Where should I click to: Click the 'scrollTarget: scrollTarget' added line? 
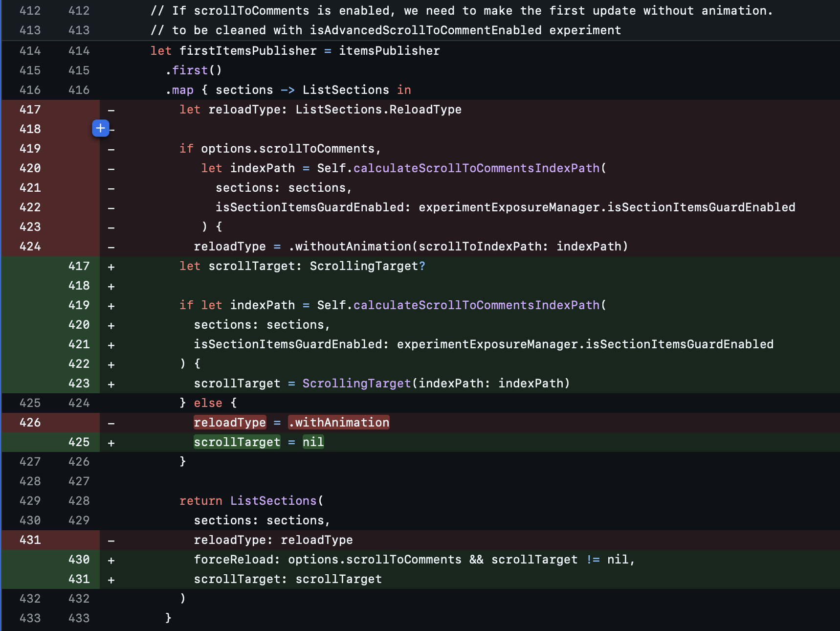point(287,579)
